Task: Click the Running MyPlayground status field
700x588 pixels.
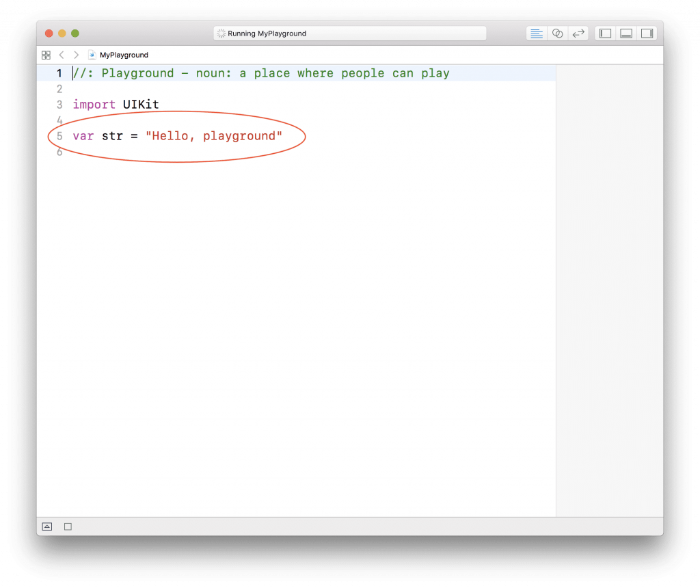Action: pos(349,34)
